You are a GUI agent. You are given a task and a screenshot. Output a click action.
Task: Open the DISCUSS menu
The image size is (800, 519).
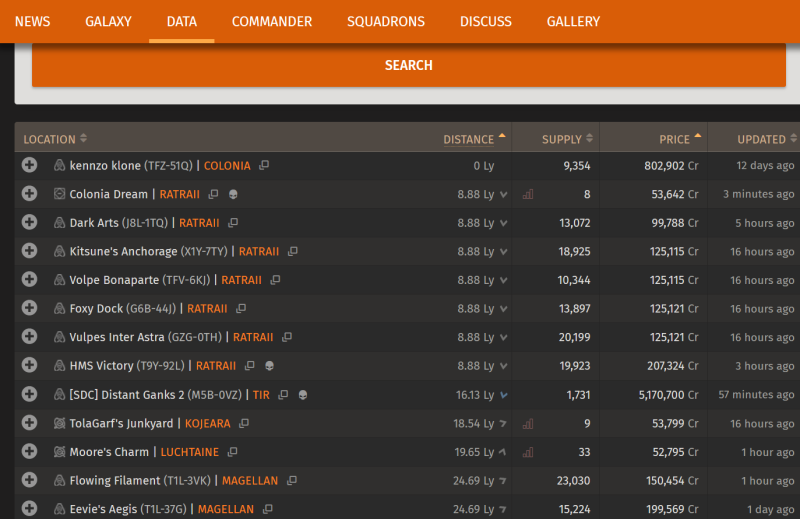pyautogui.click(x=486, y=21)
